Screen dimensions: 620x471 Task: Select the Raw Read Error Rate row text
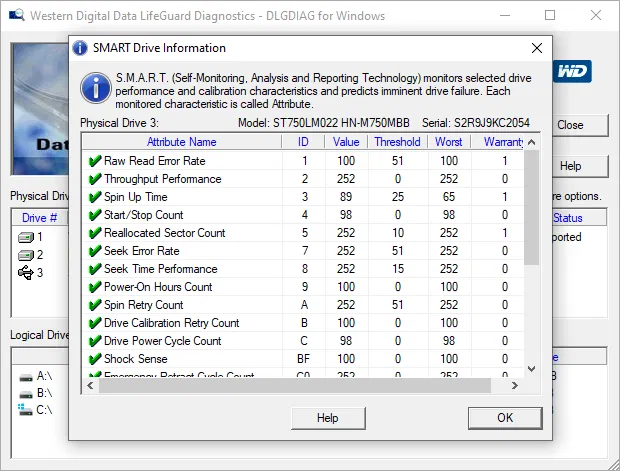[155, 161]
